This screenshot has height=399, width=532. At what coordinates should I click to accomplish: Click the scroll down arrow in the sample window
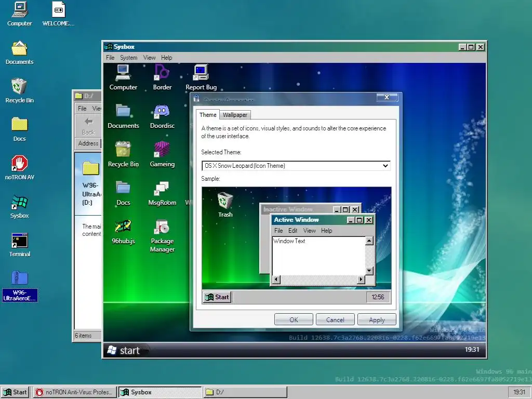[x=369, y=271]
